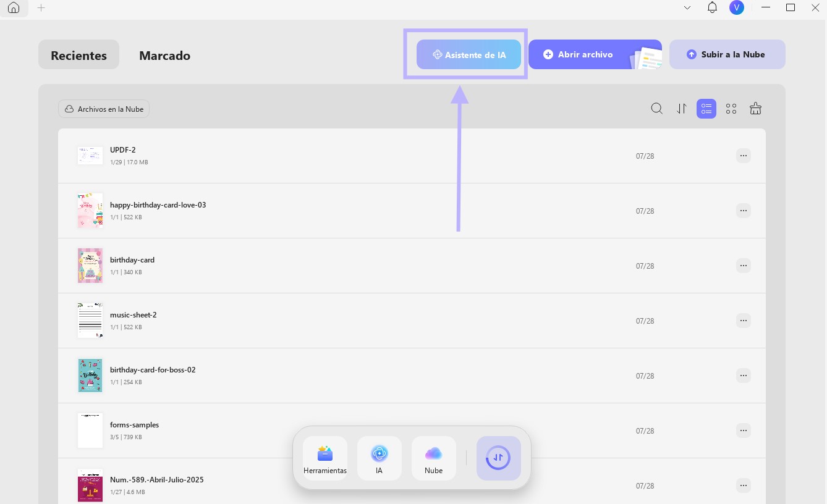Click the sync icon in the dock
Screen dimensions: 827x504
click(x=499, y=458)
